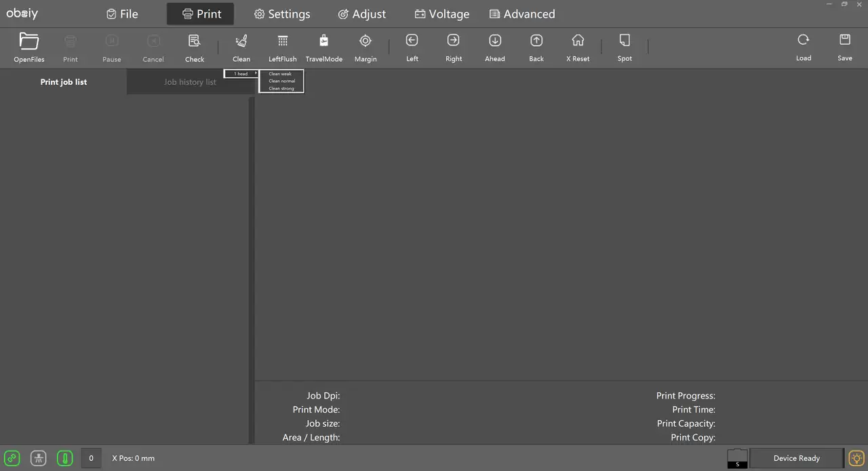868x471 pixels.
Task: Select the Spot tool icon
Action: click(625, 40)
